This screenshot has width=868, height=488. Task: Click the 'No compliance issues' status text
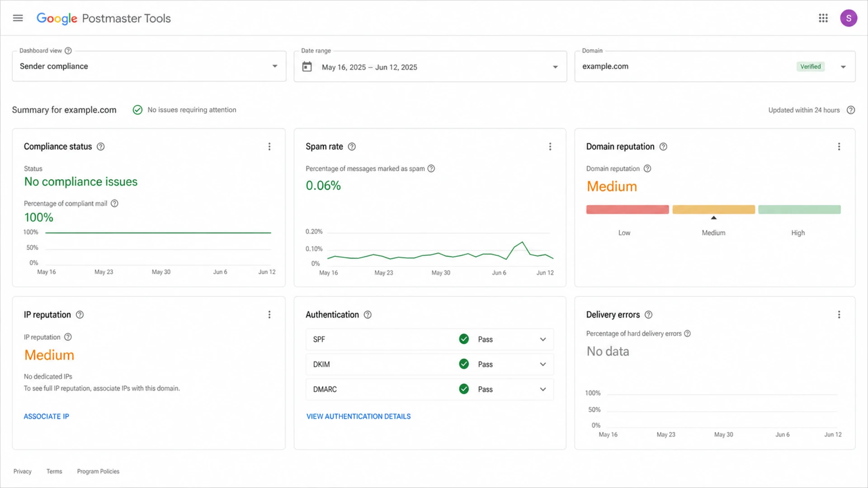(x=81, y=182)
